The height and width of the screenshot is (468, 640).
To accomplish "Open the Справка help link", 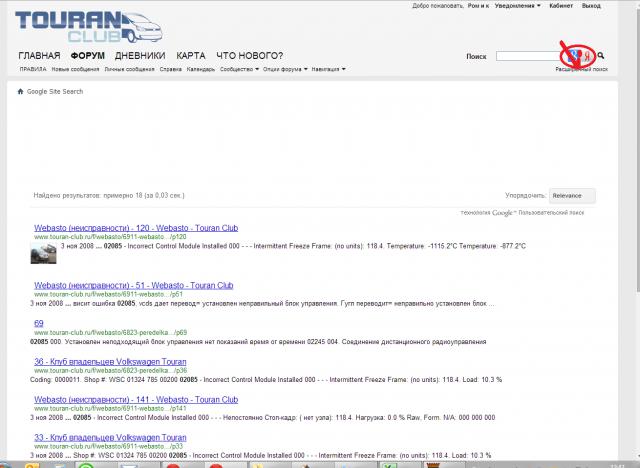I will tap(171, 69).
